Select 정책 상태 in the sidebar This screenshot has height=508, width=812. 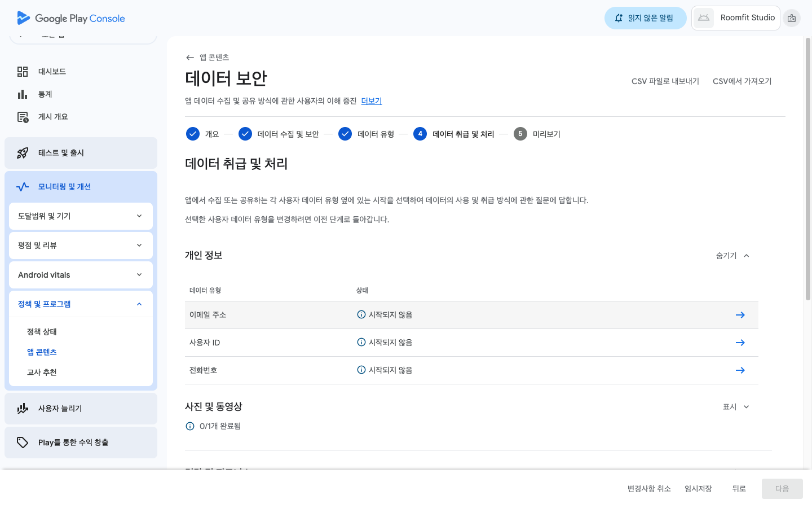(x=42, y=332)
